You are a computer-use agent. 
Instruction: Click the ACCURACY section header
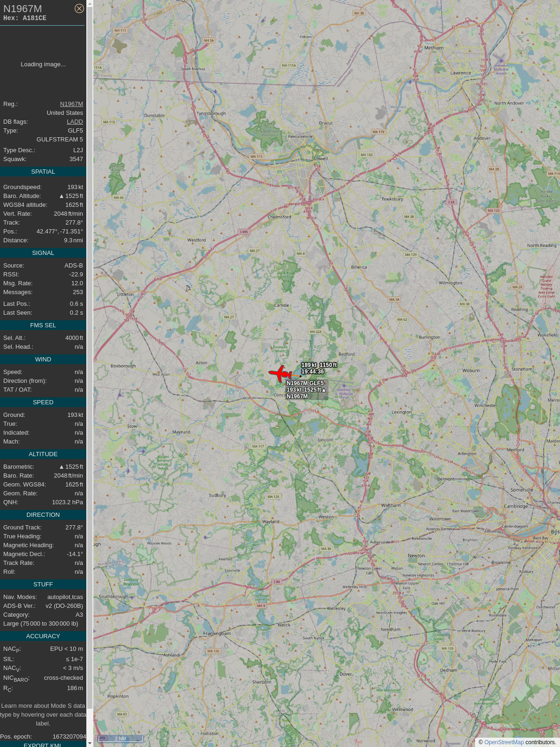point(43,636)
